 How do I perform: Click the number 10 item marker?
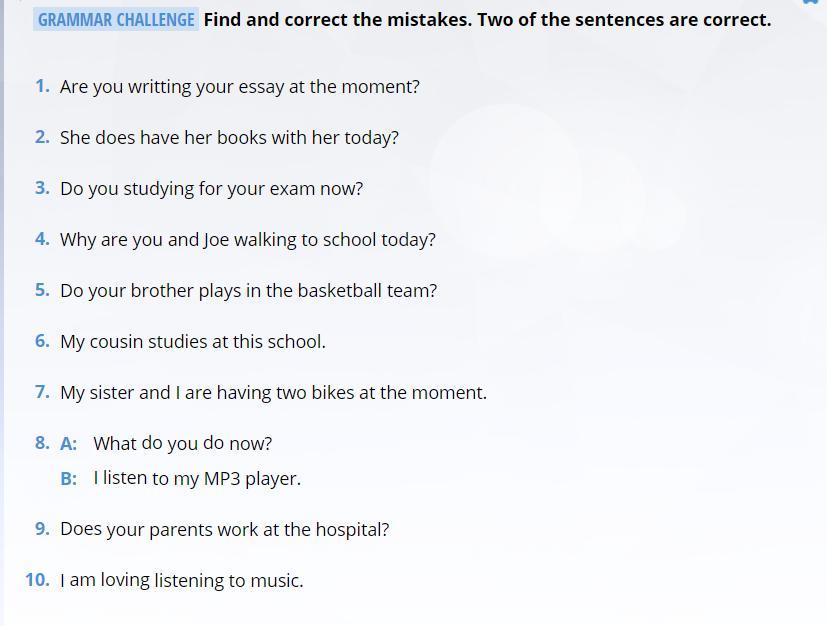coord(38,580)
